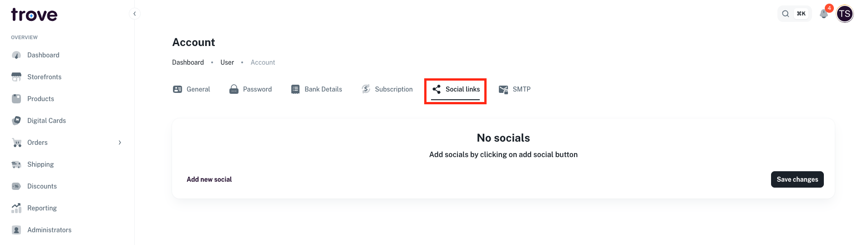The width and height of the screenshot is (868, 245).
Task: Click the Digital Cards sidebar icon
Action: pos(16,121)
